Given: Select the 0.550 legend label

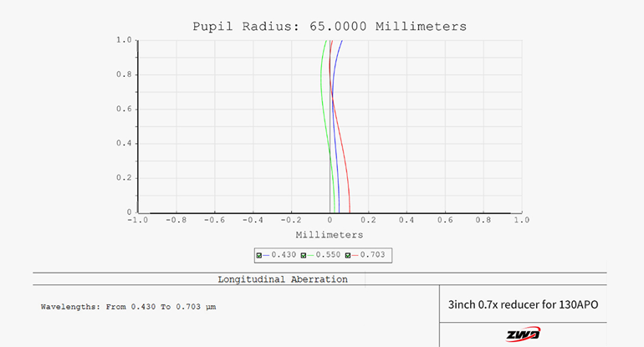Looking at the screenshot, I should pos(329,255).
